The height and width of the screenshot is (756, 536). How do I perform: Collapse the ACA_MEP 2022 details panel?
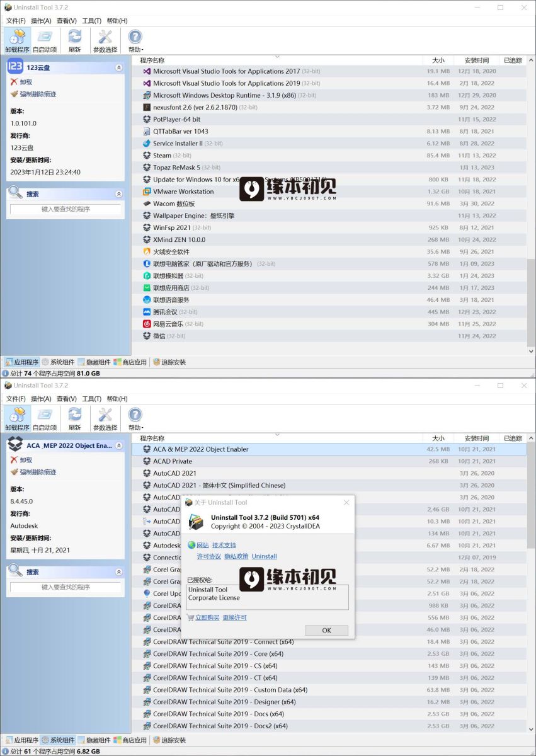tap(119, 445)
